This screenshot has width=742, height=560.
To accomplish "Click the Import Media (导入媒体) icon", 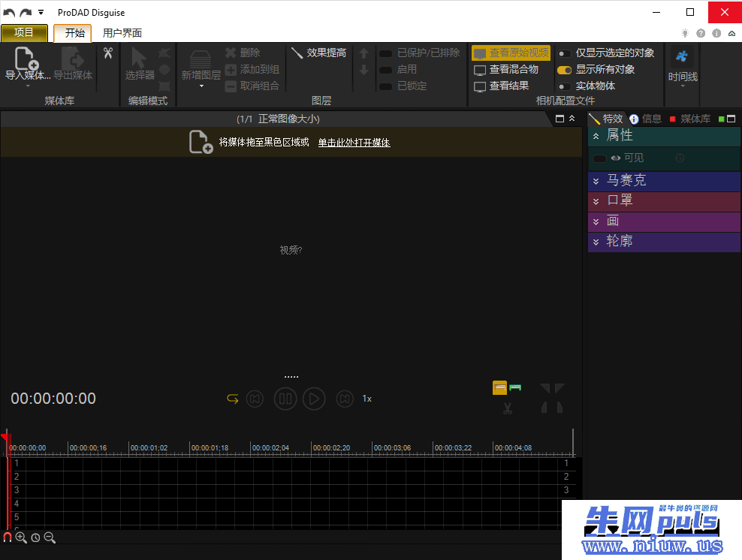I will click(x=26, y=59).
